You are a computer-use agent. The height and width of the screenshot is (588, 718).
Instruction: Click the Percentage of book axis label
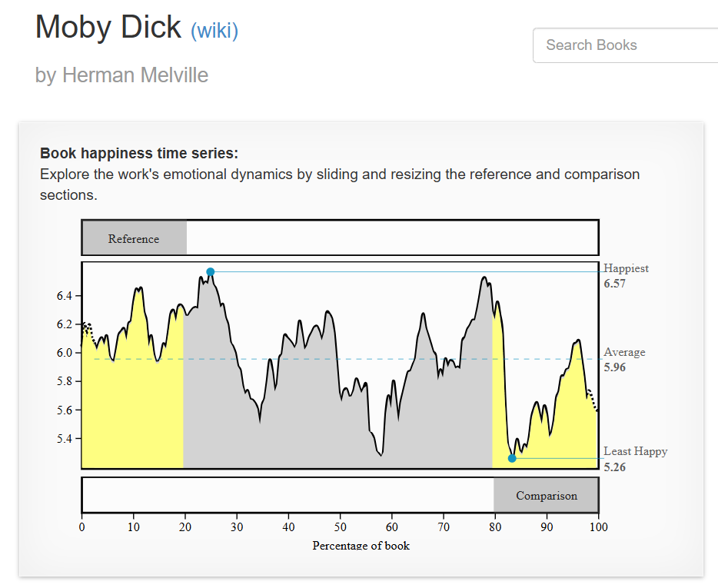(361, 546)
